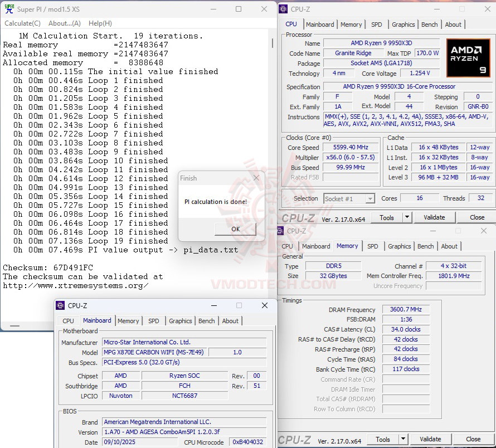Select Memory tab in Mainboard CPU-Z window
The height and width of the screenshot is (448, 496).
click(128, 321)
